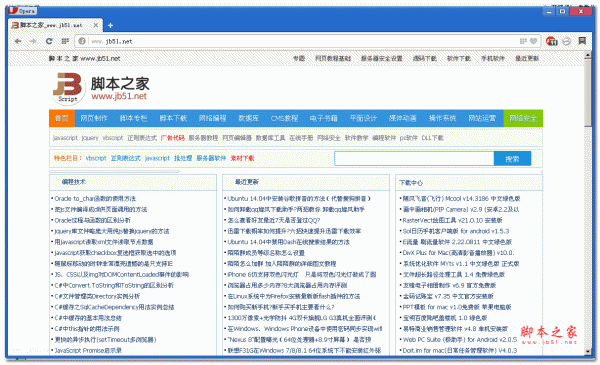The width and height of the screenshot is (600, 365).
Task: Click the globe site-info icon in address bar
Action: [82, 41]
